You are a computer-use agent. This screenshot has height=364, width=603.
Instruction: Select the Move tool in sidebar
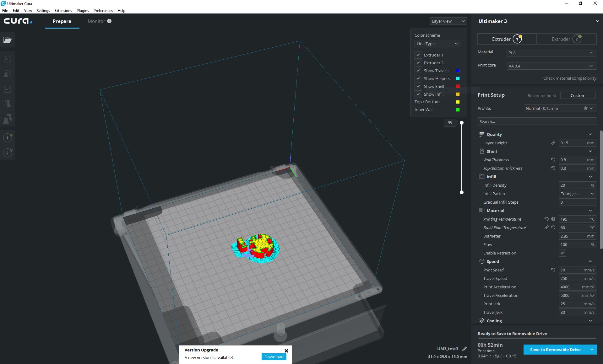pos(8,59)
